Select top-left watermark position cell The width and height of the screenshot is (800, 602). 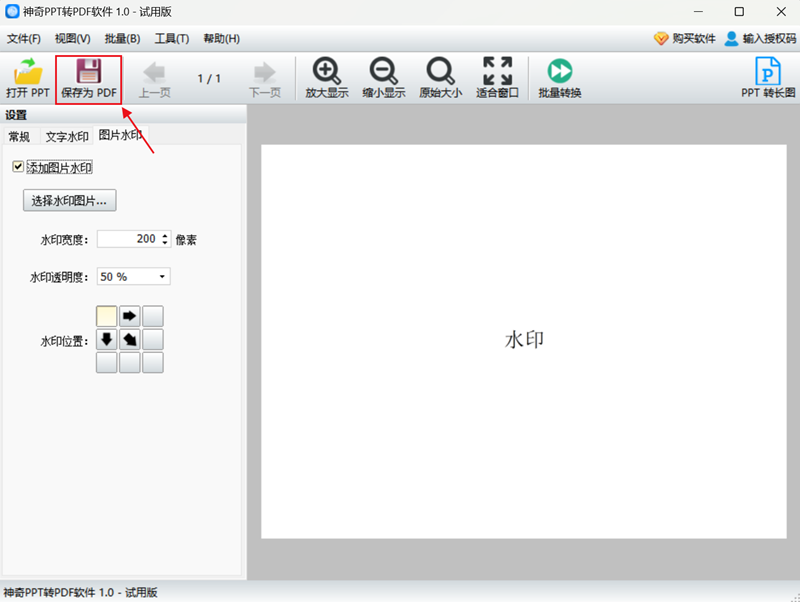coord(107,316)
